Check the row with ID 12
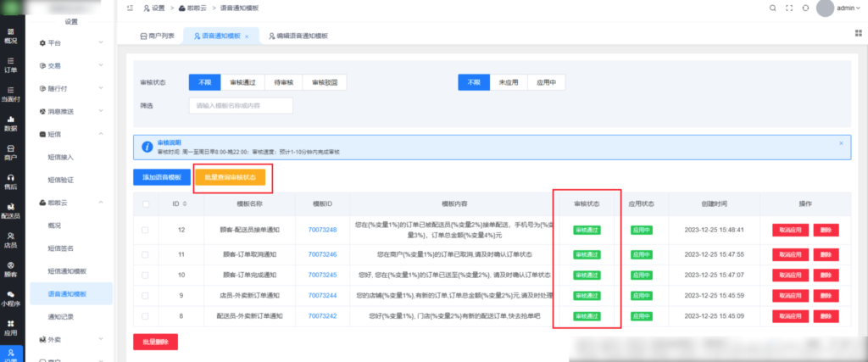Screen dimensions: 868x362 click(x=145, y=231)
